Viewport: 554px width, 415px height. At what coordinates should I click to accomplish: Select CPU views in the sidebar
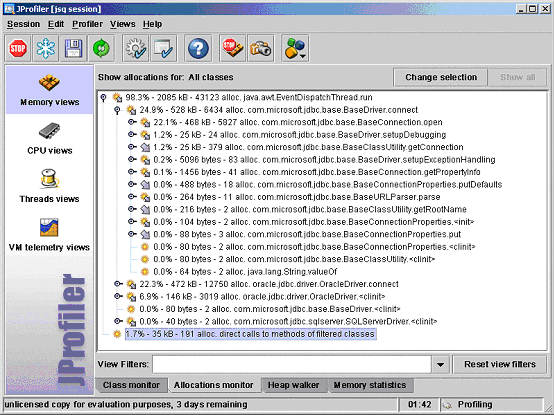coord(49,139)
